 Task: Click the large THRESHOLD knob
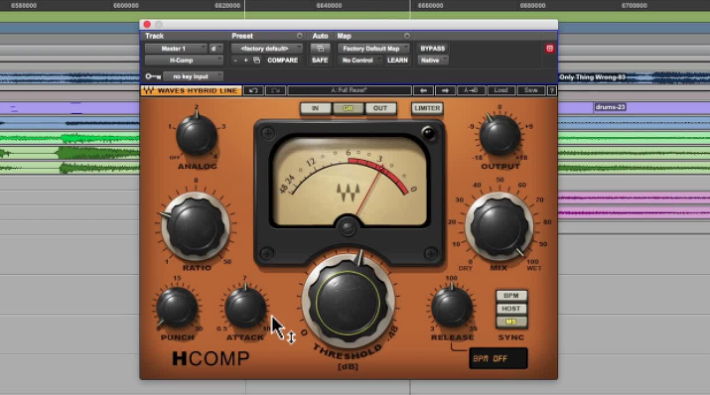coord(348,301)
